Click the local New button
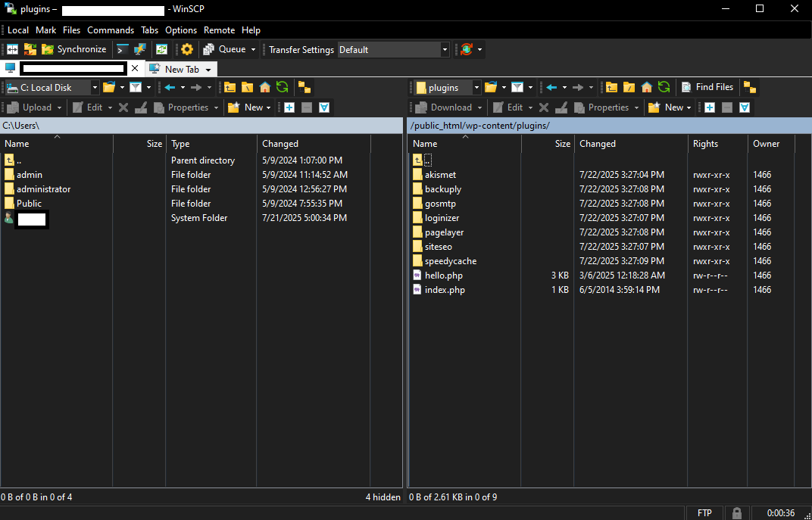 (249, 107)
